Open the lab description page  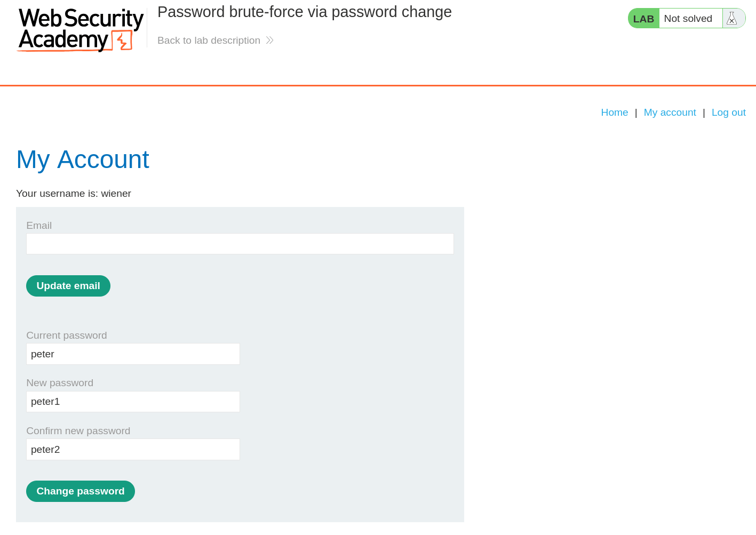pos(209,40)
